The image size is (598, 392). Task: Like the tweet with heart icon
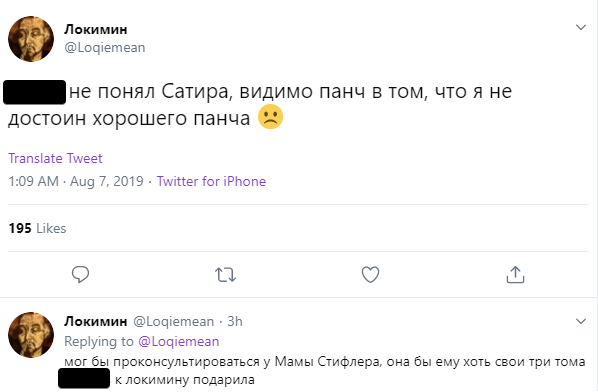[370, 275]
